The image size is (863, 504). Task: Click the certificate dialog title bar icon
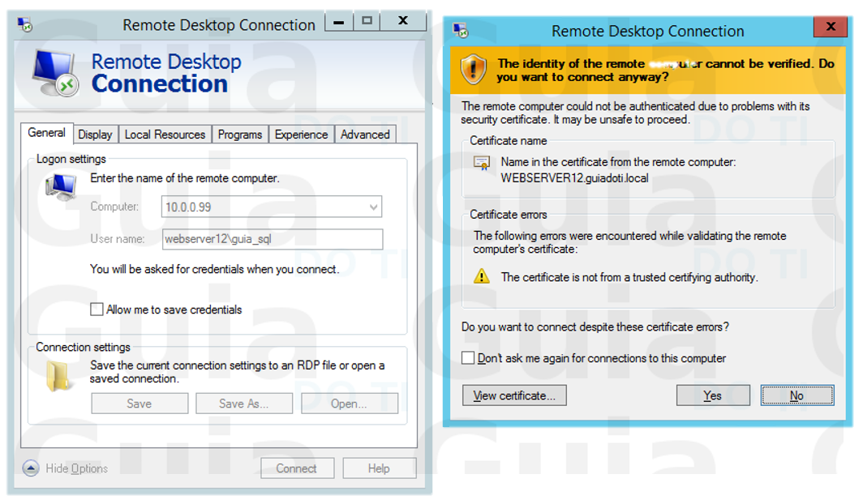(x=462, y=31)
